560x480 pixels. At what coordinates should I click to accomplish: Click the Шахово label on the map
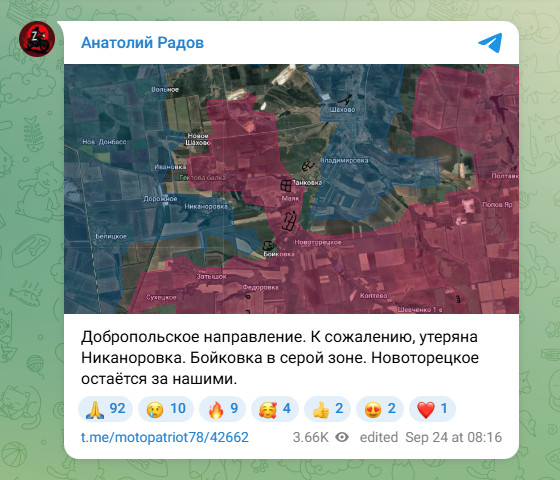[342, 109]
